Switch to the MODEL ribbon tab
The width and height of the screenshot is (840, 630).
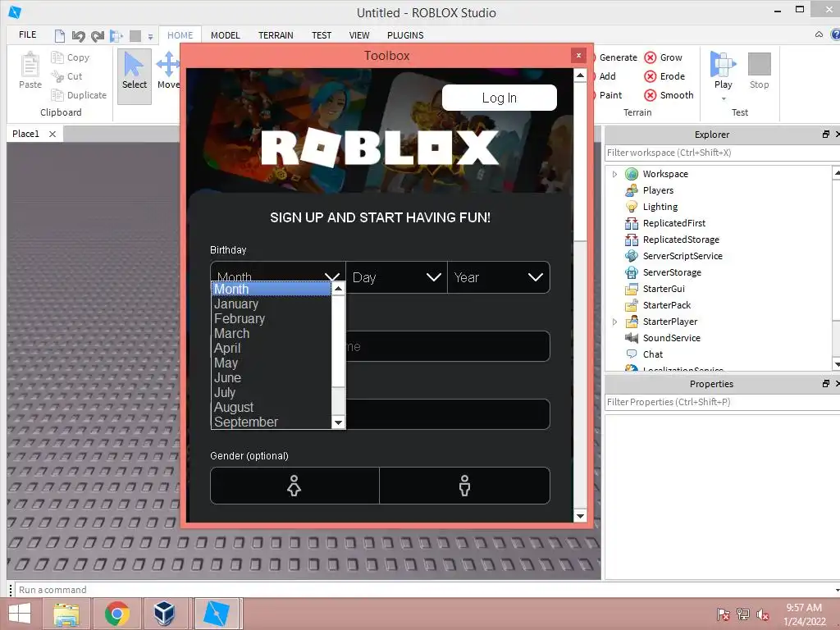point(225,35)
